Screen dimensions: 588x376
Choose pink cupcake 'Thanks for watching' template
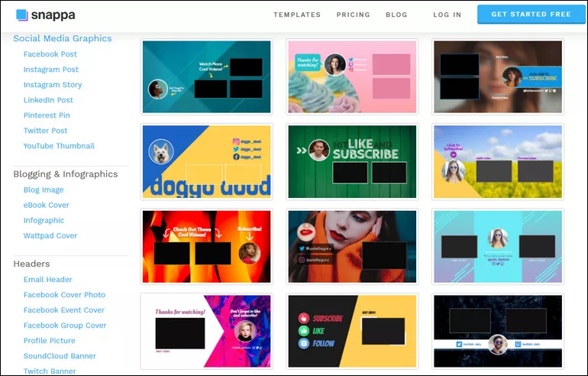click(x=352, y=76)
